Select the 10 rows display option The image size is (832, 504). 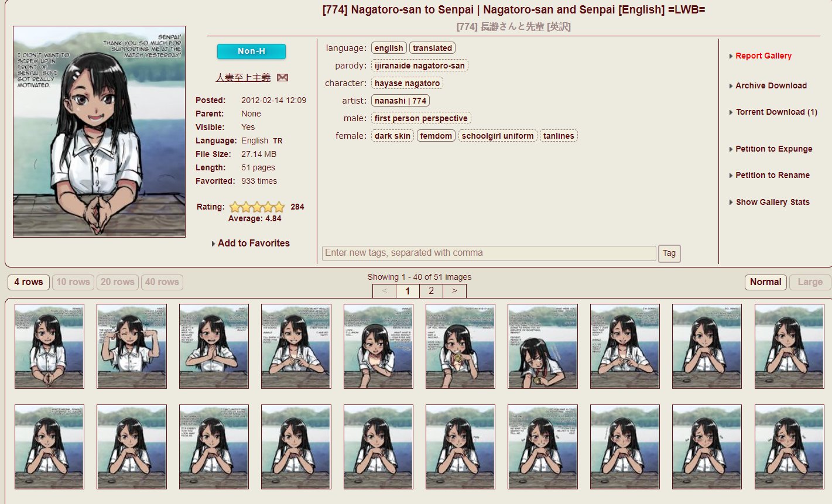[x=73, y=282]
